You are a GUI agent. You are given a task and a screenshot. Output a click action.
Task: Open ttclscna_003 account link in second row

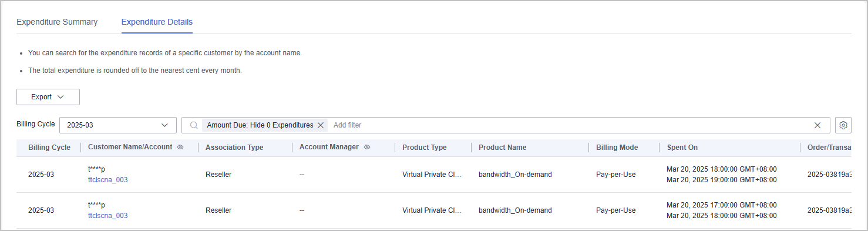108,216
